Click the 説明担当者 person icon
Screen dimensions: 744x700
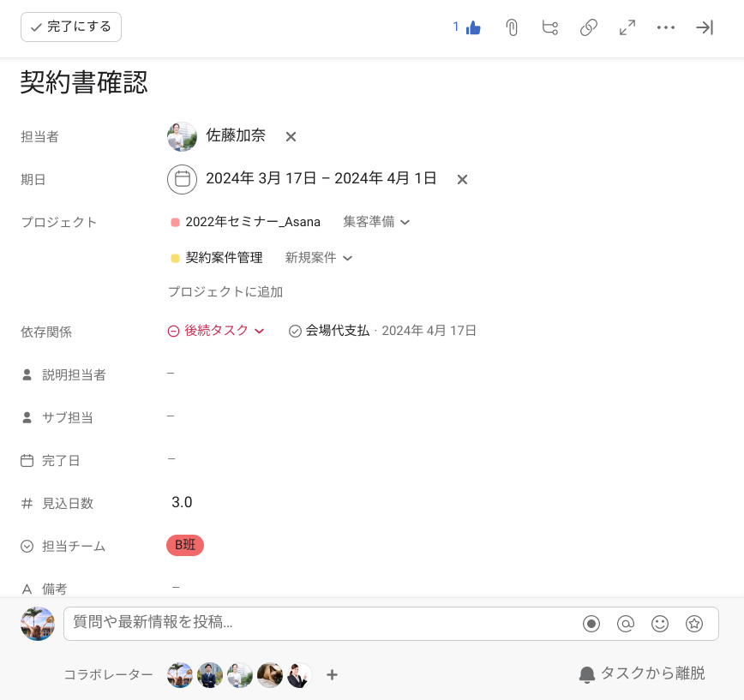27,375
